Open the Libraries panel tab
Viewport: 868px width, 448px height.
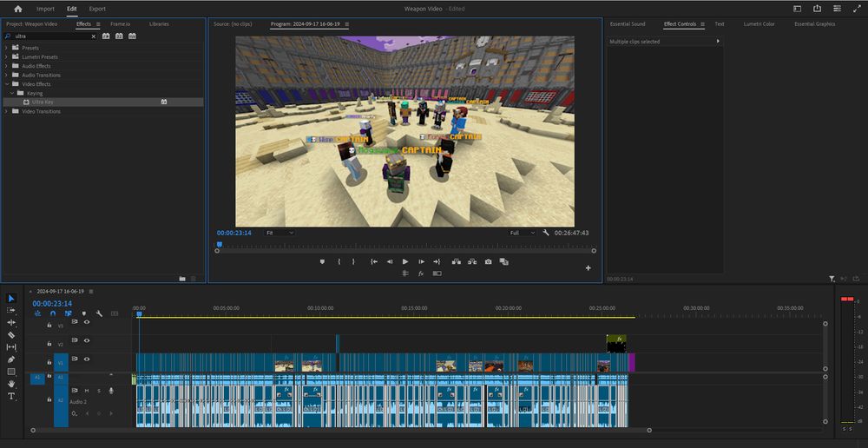159,23
